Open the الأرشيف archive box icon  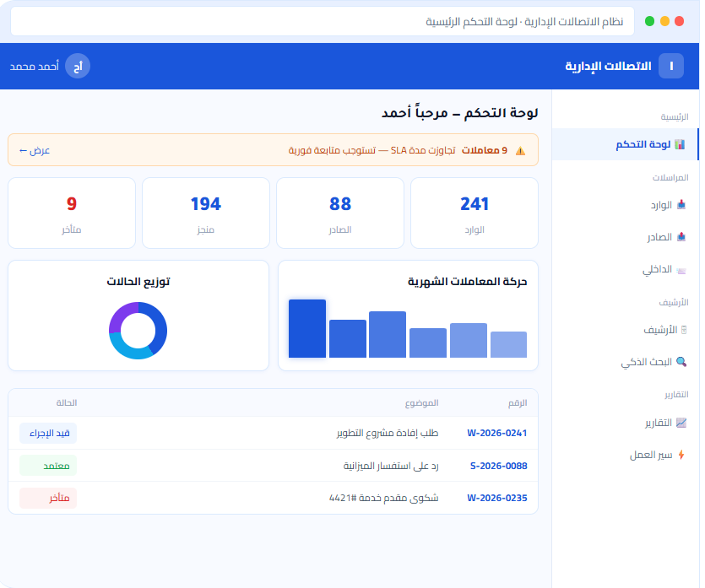pyautogui.click(x=682, y=330)
